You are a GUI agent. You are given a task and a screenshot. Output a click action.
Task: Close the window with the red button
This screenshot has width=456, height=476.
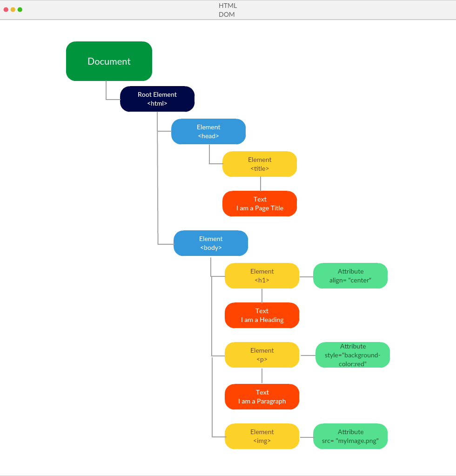6,10
